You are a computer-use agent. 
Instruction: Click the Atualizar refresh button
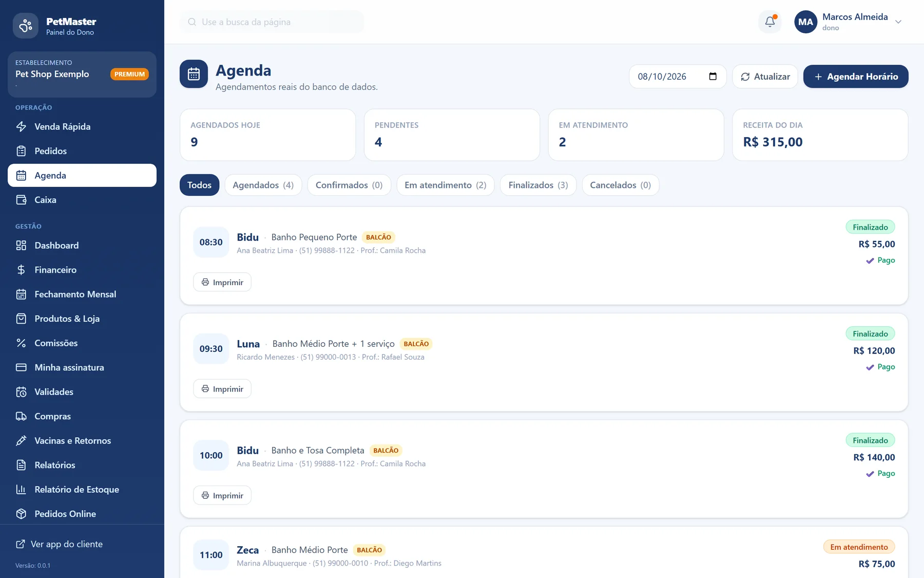pos(765,77)
